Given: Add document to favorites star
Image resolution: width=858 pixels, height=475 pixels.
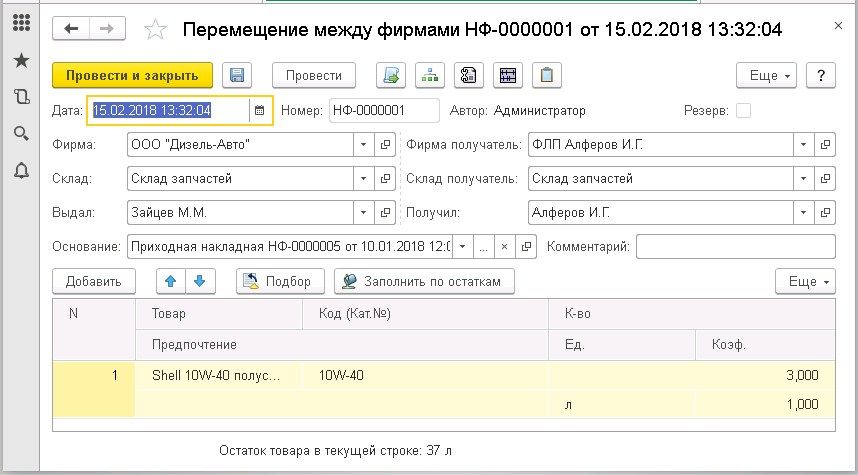Looking at the screenshot, I should 155,30.
